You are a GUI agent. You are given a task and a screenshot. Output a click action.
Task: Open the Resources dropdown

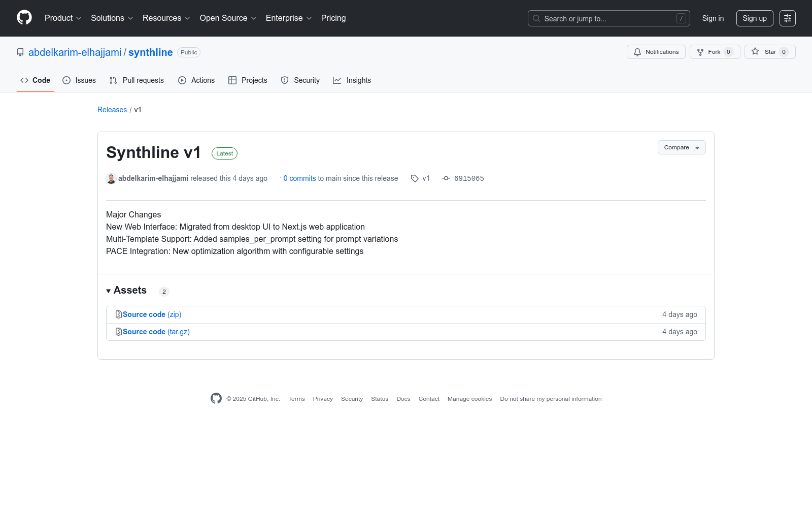tap(166, 18)
